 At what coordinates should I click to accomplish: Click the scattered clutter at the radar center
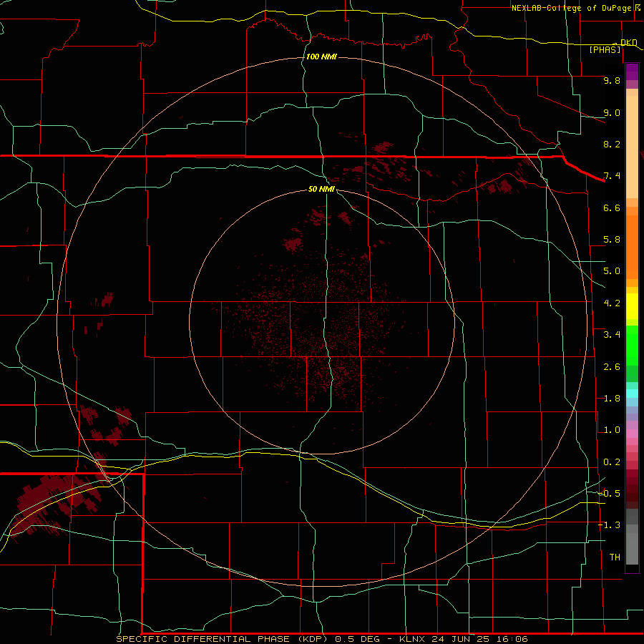pyautogui.click(x=321, y=328)
